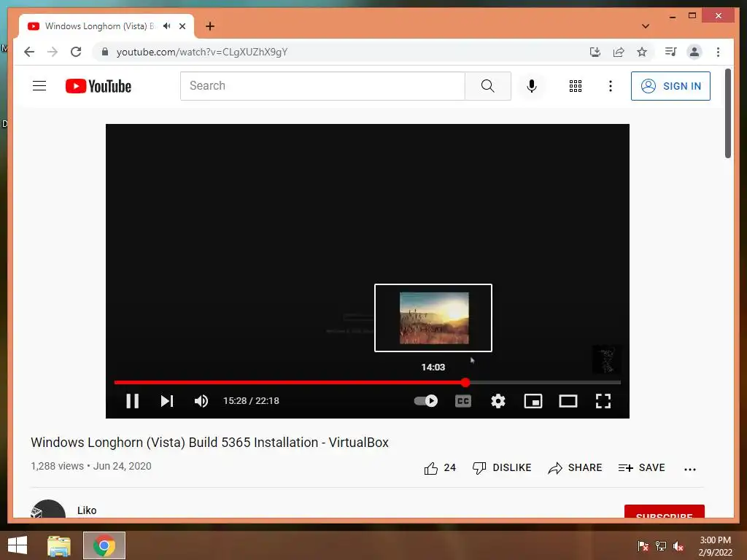
Task: Click the branding watermark in the player
Action: [606, 359]
